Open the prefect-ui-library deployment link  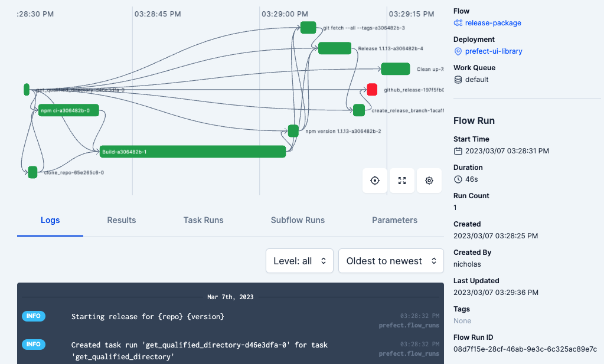pyautogui.click(x=494, y=51)
